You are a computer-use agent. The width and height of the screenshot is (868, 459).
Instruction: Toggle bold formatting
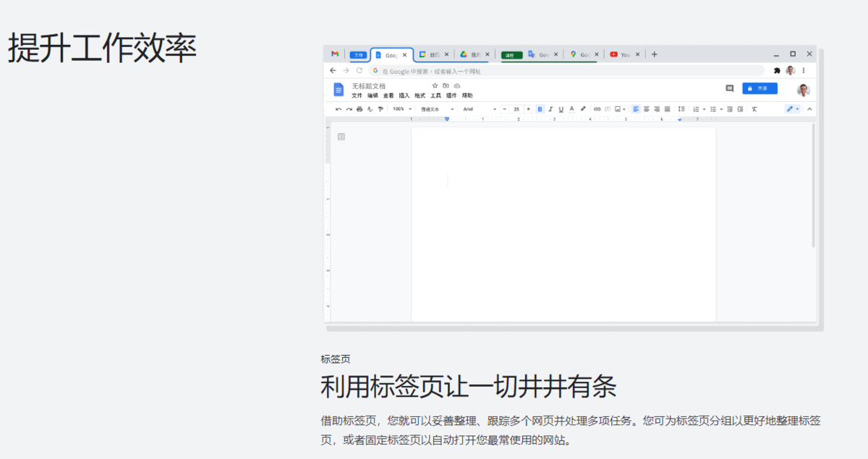coord(540,109)
